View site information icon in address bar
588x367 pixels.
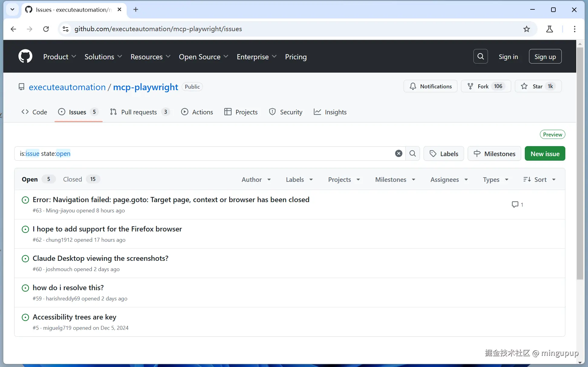coord(66,29)
